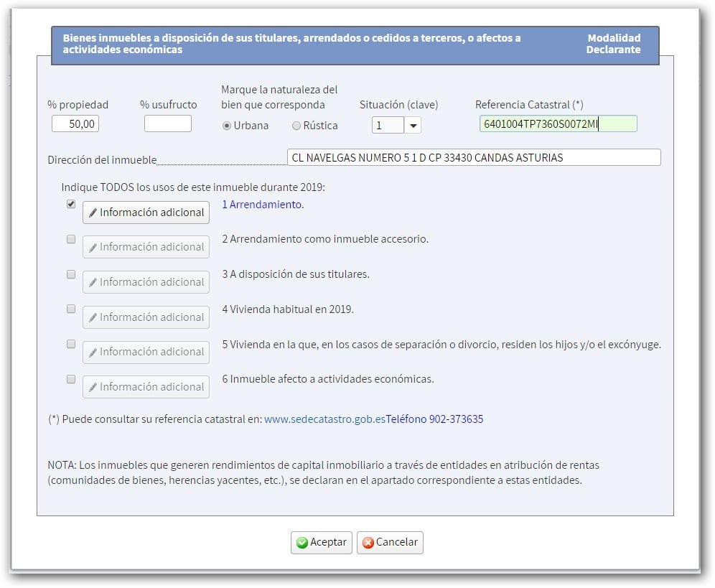715x588 pixels.
Task: Click the pencil icon beside Arrendamiento's Información adicional
Action: (x=93, y=213)
